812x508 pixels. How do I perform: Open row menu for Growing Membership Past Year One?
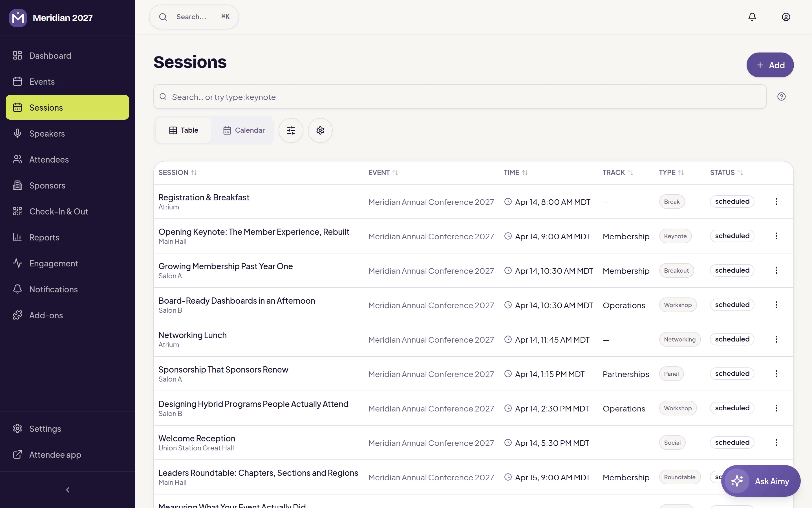[x=776, y=270]
